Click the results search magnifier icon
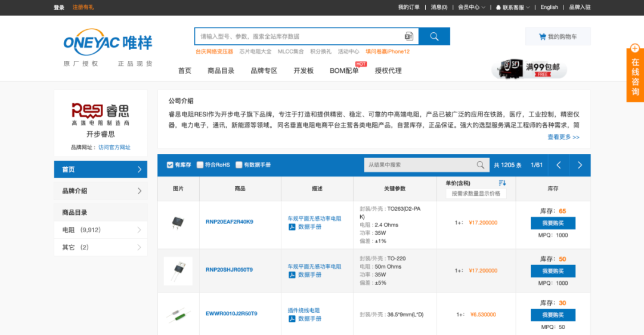The height and width of the screenshot is (335, 644). point(480,165)
